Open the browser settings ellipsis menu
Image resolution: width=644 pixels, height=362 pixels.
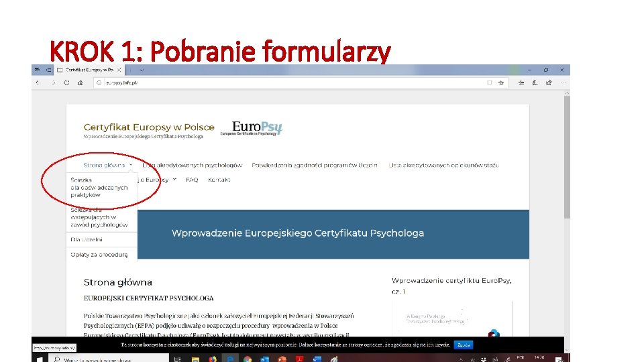(x=563, y=82)
